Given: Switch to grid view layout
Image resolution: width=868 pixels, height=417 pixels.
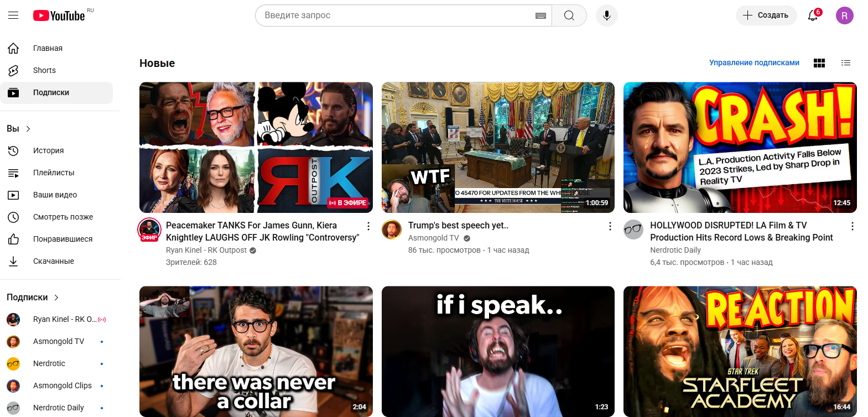Looking at the screenshot, I should pyautogui.click(x=819, y=63).
